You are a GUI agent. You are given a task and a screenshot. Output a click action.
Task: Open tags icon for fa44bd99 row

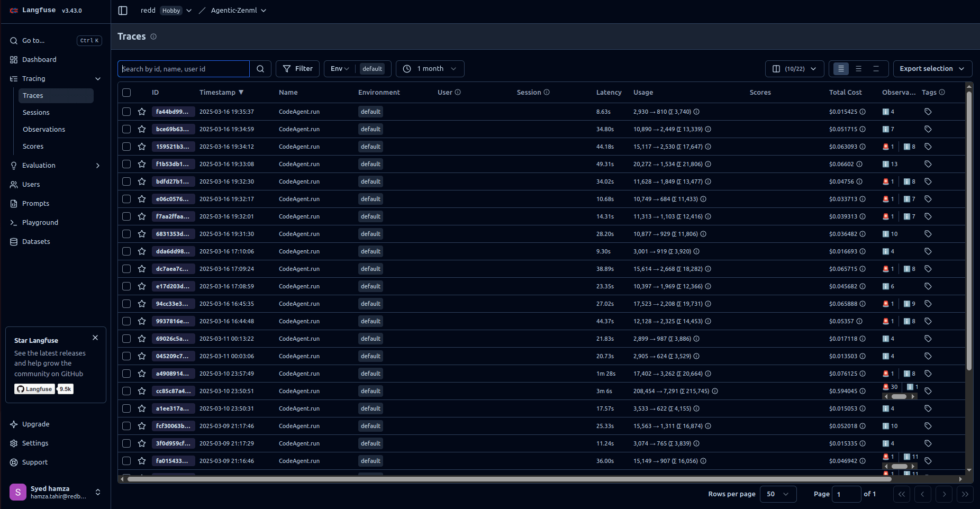tap(928, 112)
